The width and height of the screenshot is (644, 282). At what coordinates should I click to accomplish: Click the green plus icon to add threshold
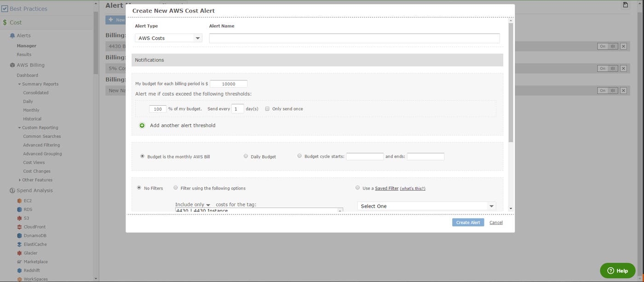click(x=142, y=125)
